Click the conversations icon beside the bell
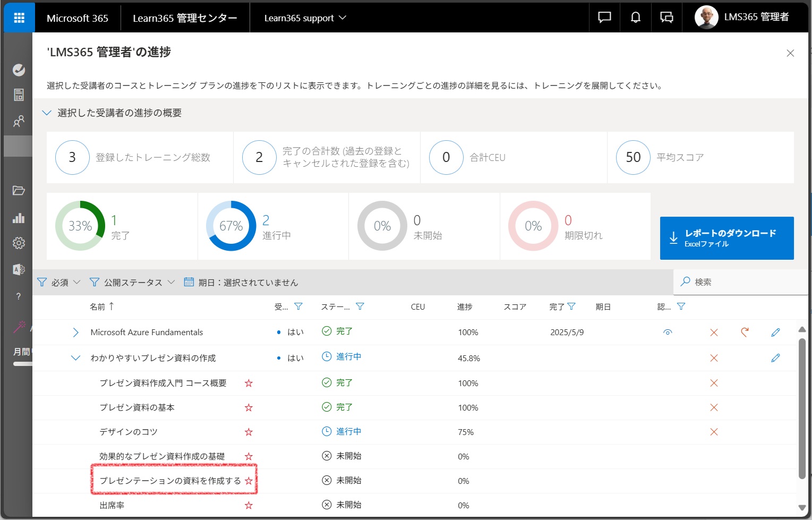 click(x=666, y=18)
